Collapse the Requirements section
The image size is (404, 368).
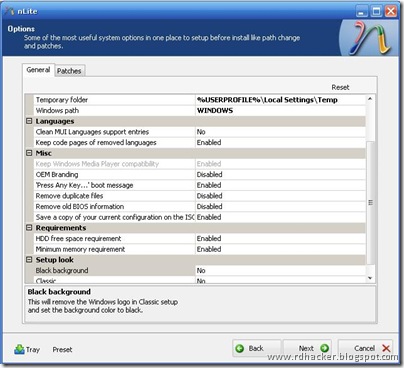coord(29,228)
